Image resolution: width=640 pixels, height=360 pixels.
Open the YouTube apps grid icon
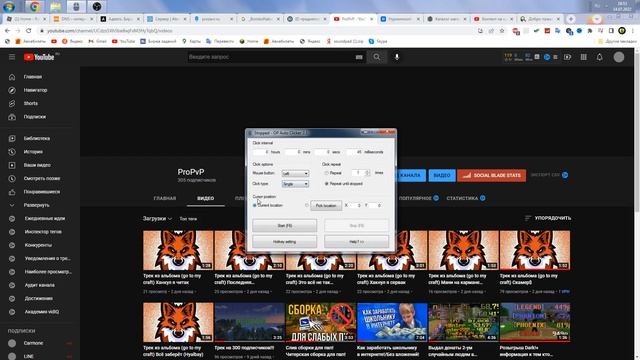pos(584,57)
